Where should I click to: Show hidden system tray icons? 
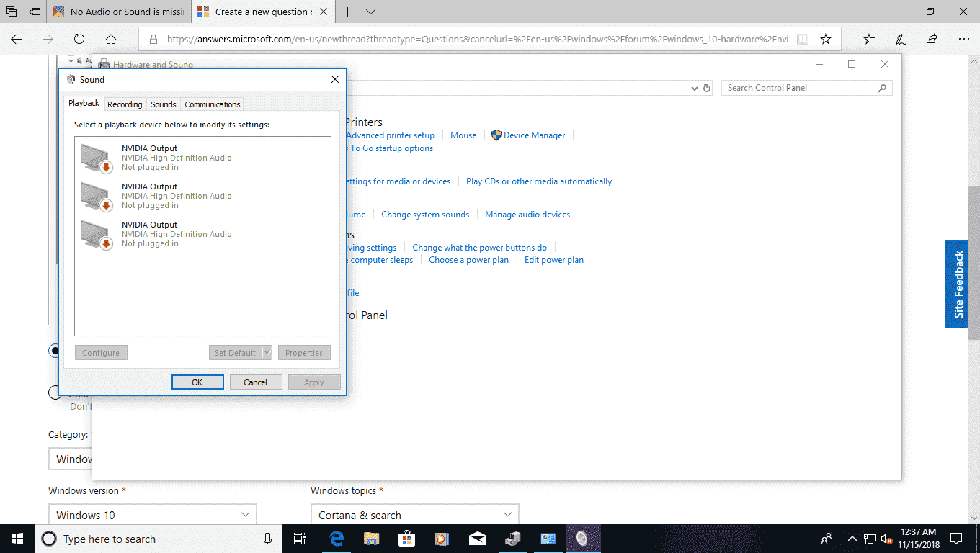(852, 539)
